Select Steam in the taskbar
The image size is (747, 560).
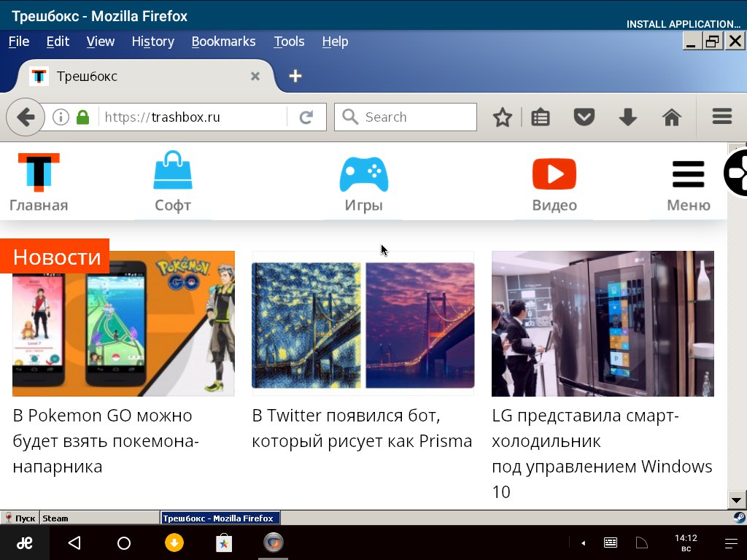tap(99, 518)
